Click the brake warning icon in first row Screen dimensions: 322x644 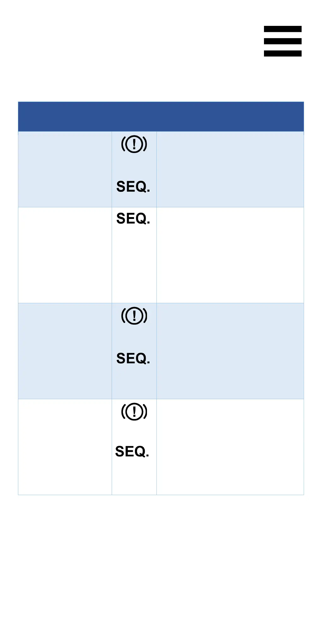[134, 144]
